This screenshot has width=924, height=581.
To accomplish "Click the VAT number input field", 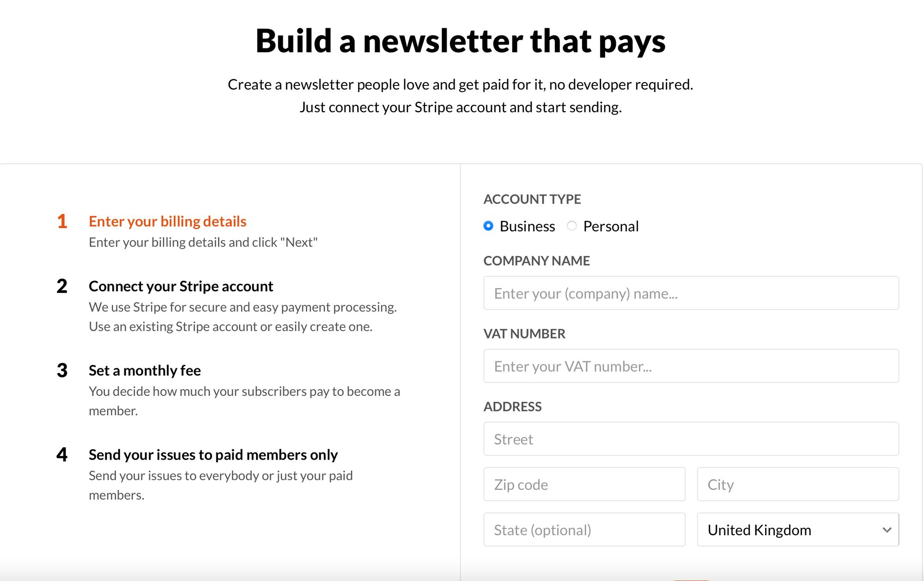I will (692, 365).
